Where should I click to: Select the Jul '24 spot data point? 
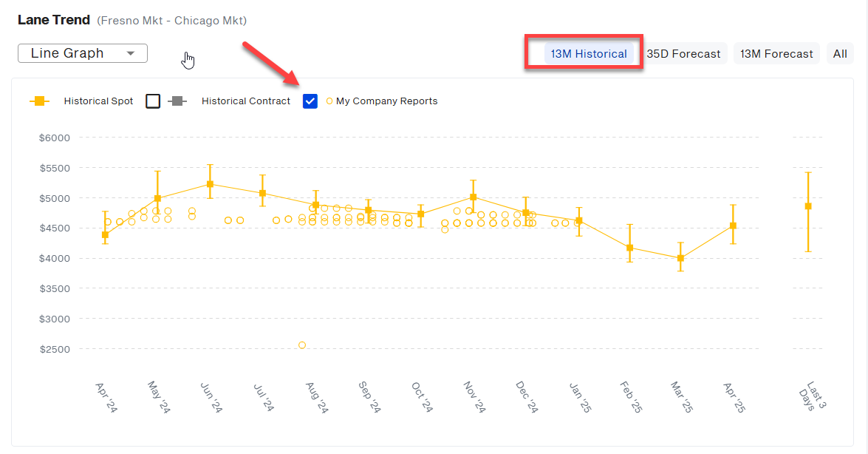263,194
